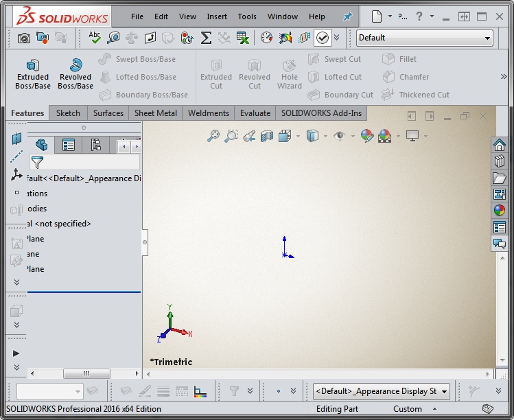Viewport: 514px width, 420px height.
Task: Switch to the Weldments tab
Action: pyautogui.click(x=209, y=113)
